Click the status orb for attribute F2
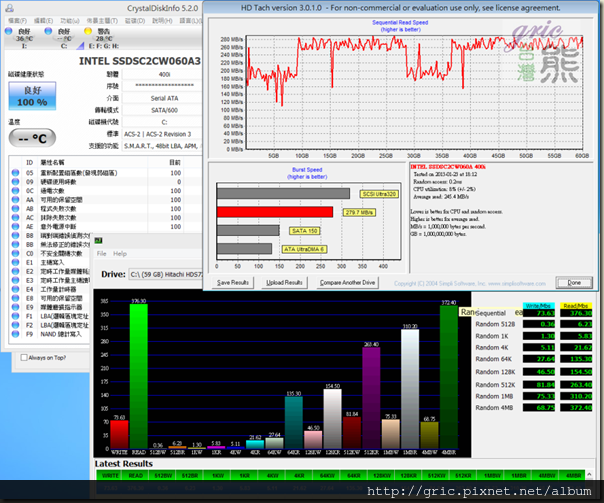Screen dimensions: 604x503 (x=15, y=325)
